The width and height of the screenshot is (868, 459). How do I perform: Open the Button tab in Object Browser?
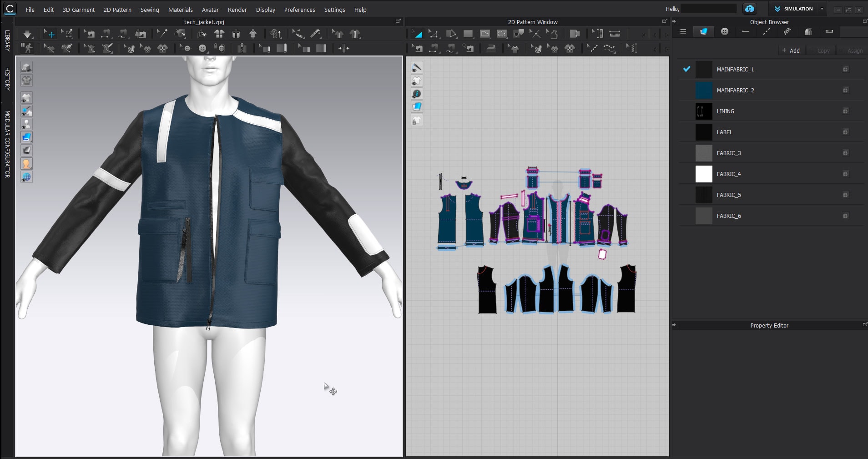[724, 31]
